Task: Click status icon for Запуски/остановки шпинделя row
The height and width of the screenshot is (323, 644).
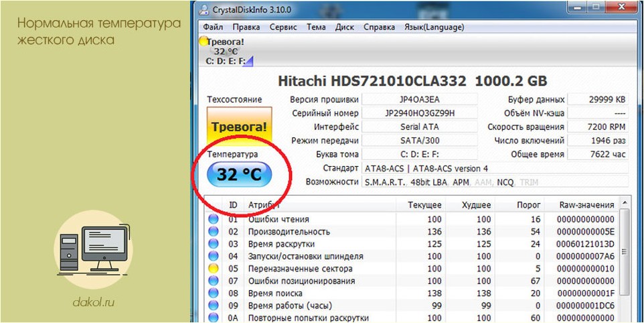Action: [x=213, y=256]
